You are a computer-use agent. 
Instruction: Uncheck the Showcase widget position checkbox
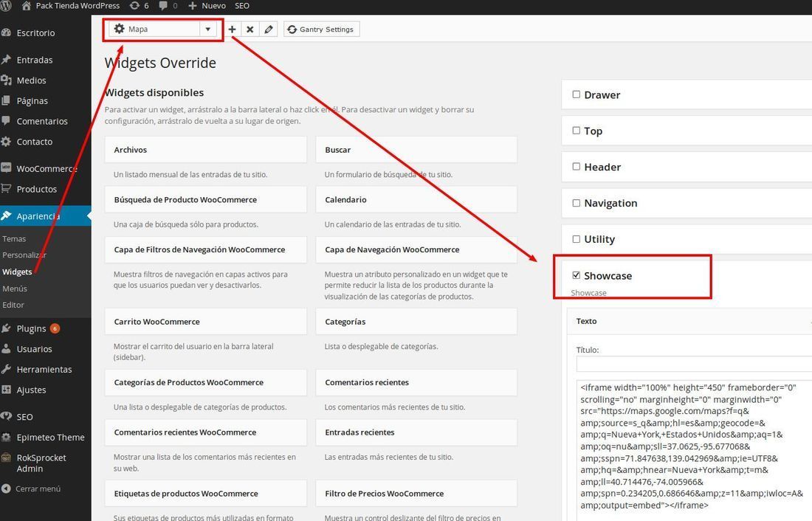pyautogui.click(x=576, y=275)
